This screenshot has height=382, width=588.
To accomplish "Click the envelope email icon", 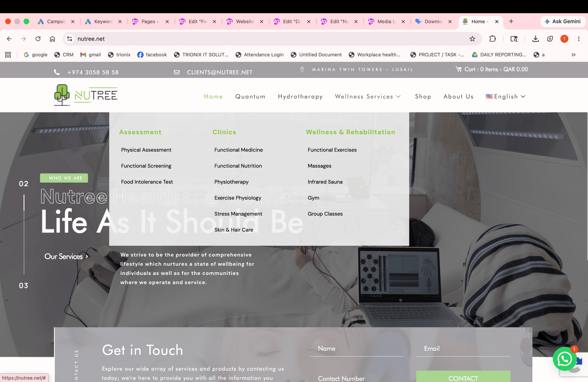I will 177,72.
